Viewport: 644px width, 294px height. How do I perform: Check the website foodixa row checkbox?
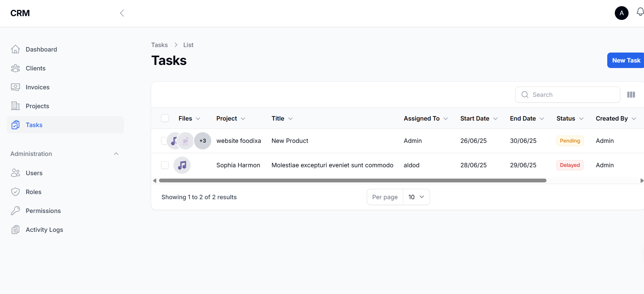pyautogui.click(x=163, y=141)
